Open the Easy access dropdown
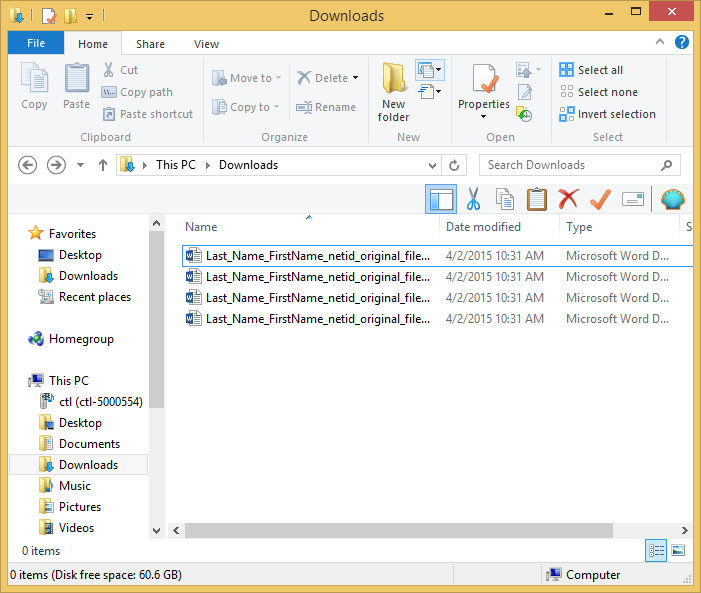Screen dimensions: 701x593 click(430, 92)
